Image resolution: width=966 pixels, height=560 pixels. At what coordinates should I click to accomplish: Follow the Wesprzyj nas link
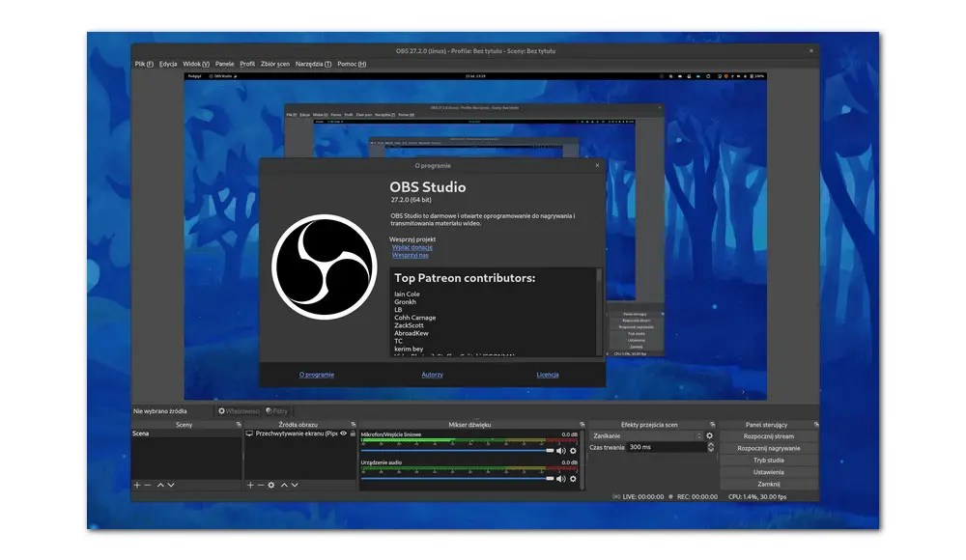(411, 255)
